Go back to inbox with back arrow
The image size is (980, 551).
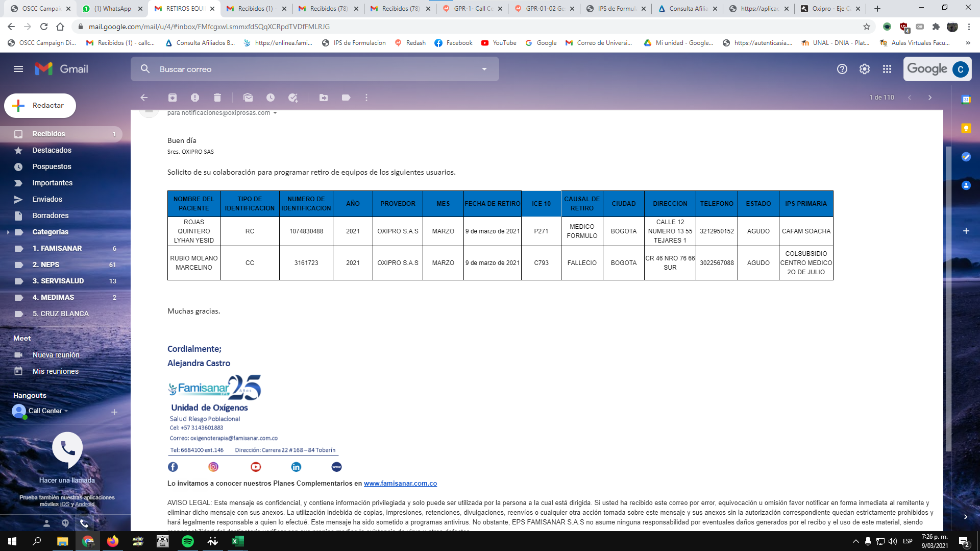[144, 98]
